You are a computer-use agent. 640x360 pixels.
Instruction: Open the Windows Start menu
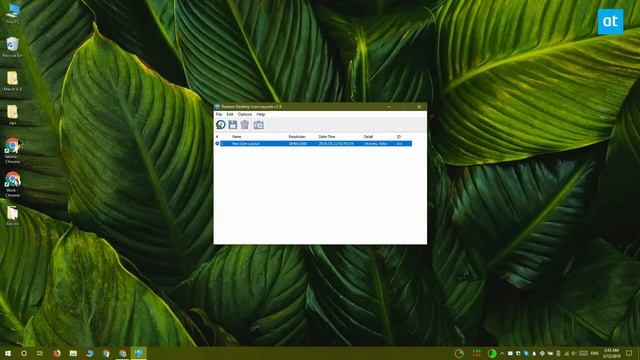coord(8,353)
